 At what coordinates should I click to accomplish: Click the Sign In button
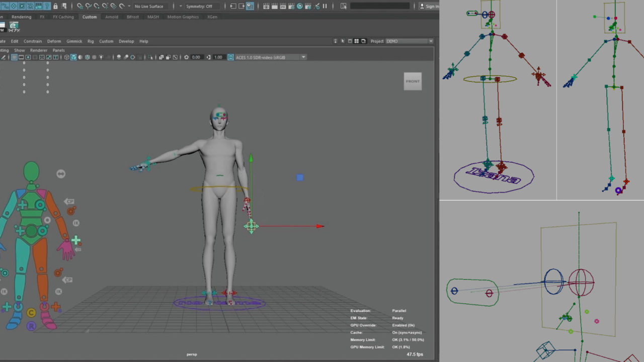(429, 7)
